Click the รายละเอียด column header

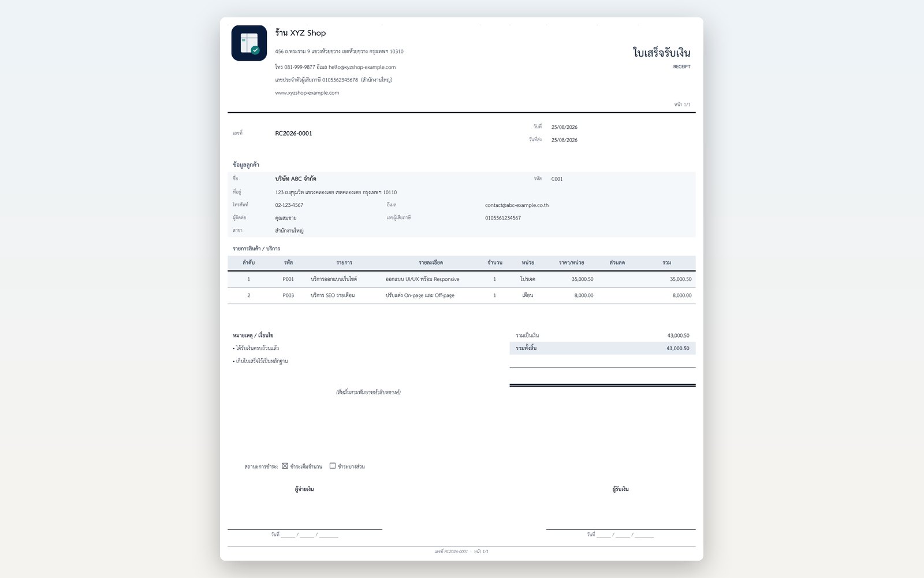pyautogui.click(x=431, y=262)
